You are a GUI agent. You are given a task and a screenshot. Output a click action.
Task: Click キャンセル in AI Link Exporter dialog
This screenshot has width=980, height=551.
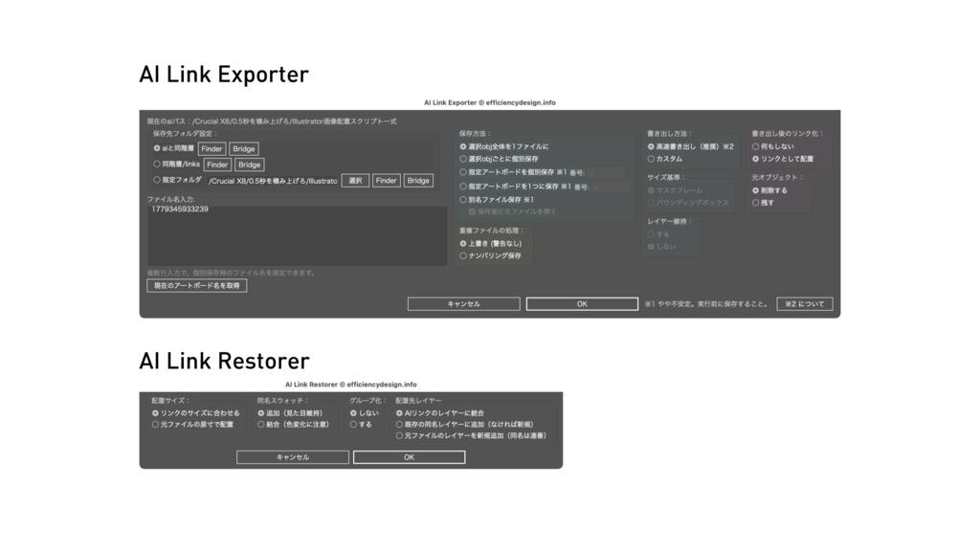(464, 304)
